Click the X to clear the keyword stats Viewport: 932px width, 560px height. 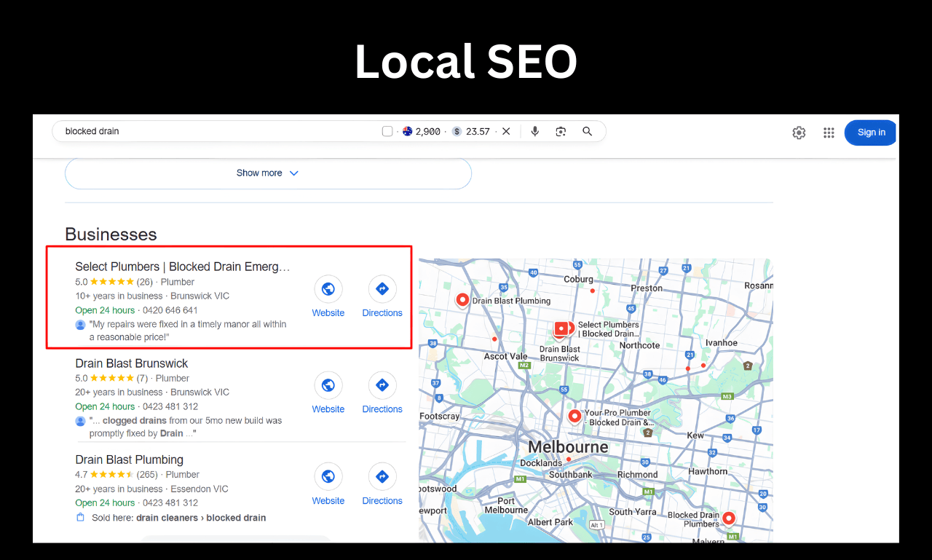506,131
